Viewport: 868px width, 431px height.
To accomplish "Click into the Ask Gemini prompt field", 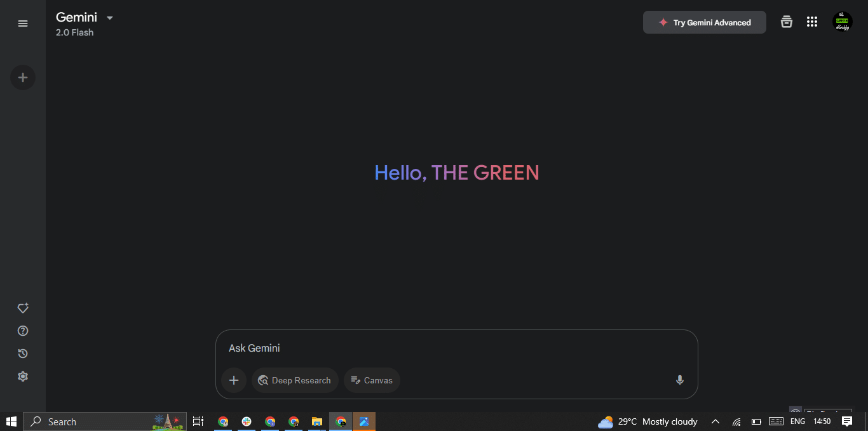I will pyautogui.click(x=445, y=348).
